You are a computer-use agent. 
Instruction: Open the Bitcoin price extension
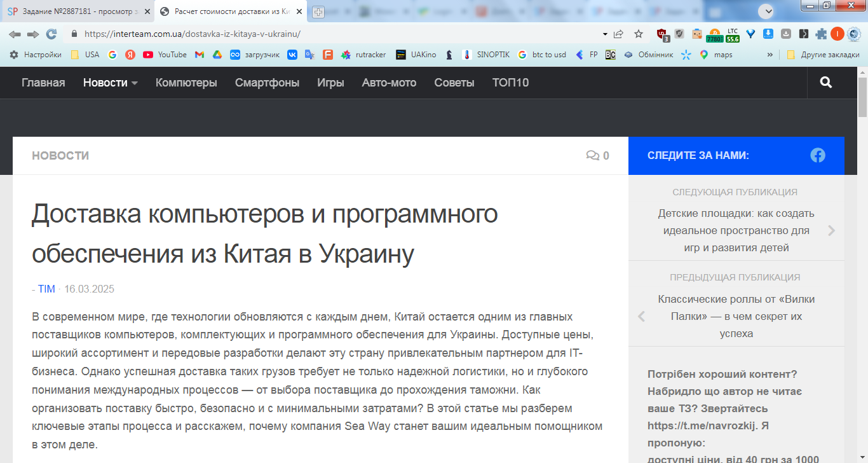tap(714, 34)
